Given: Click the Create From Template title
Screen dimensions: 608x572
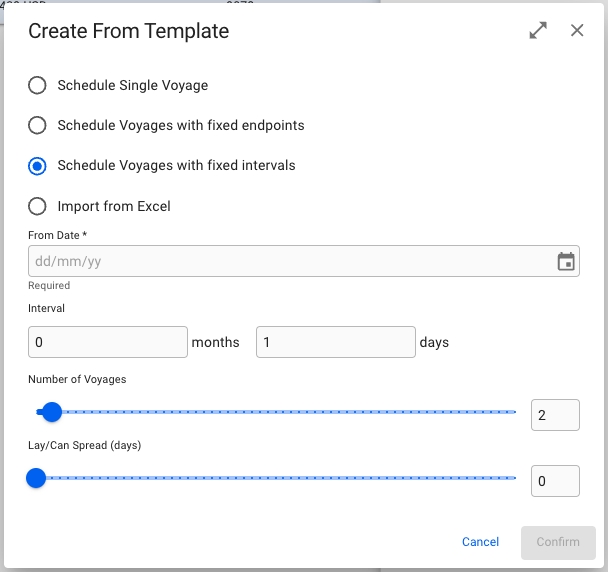Looking at the screenshot, I should [128, 31].
